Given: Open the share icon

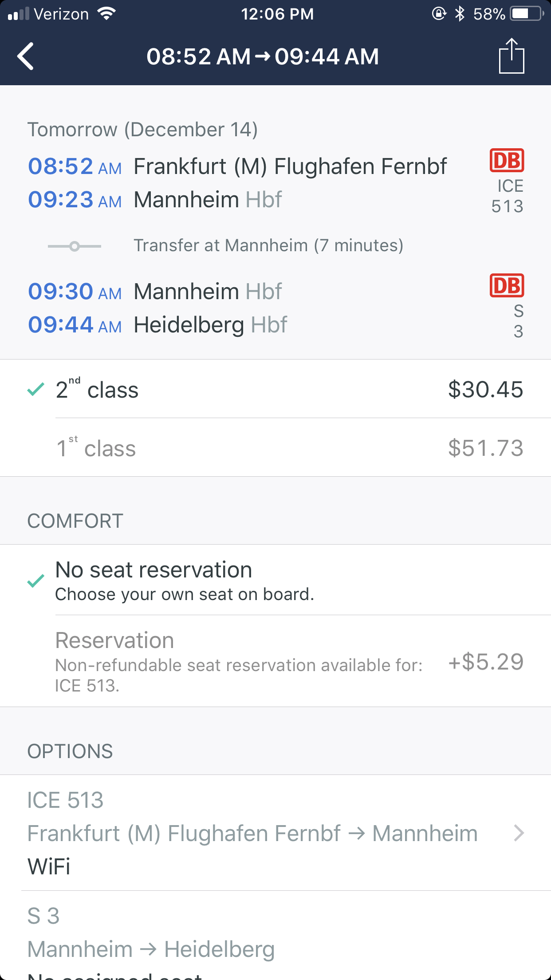Looking at the screenshot, I should click(512, 56).
